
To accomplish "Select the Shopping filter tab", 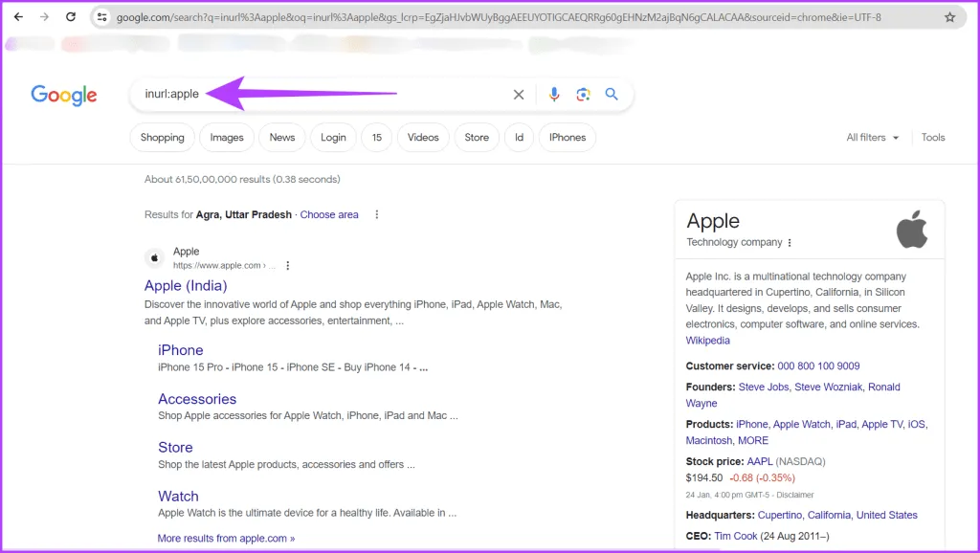I will tap(162, 138).
